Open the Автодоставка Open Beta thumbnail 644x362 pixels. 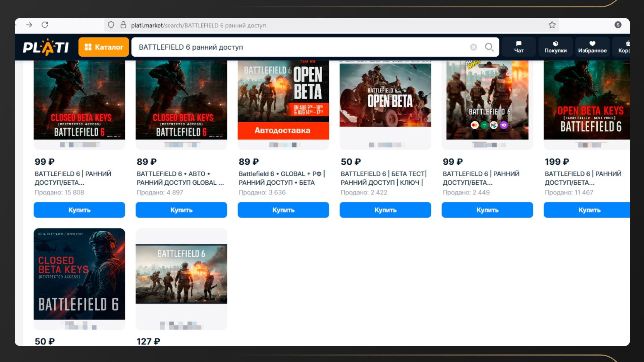pos(283,100)
